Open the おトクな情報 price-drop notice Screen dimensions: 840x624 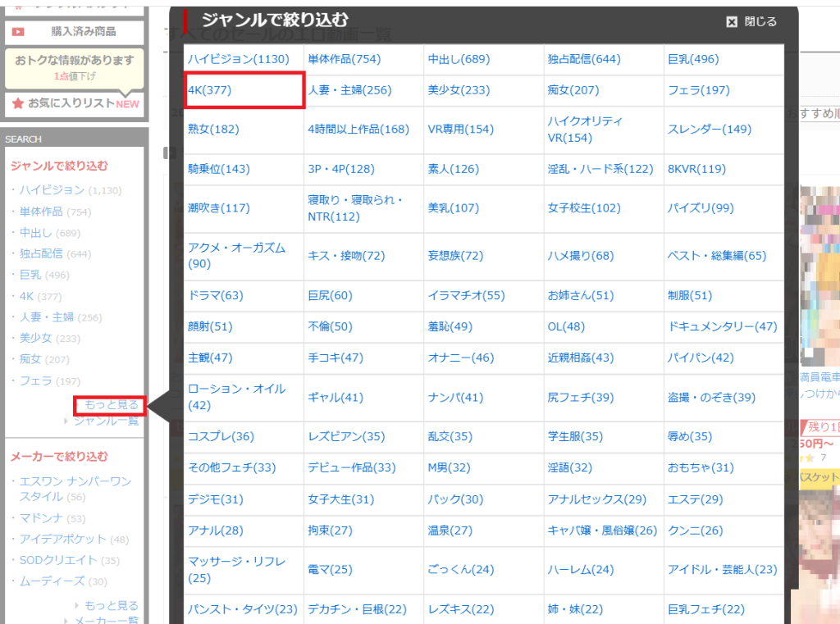click(x=74, y=68)
